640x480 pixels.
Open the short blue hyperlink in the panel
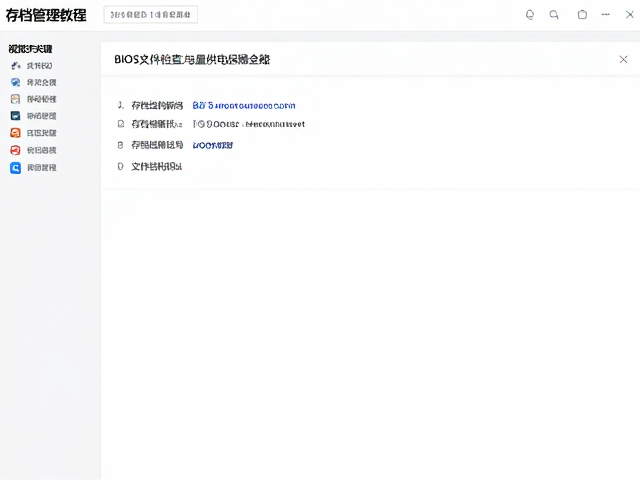[213, 145]
